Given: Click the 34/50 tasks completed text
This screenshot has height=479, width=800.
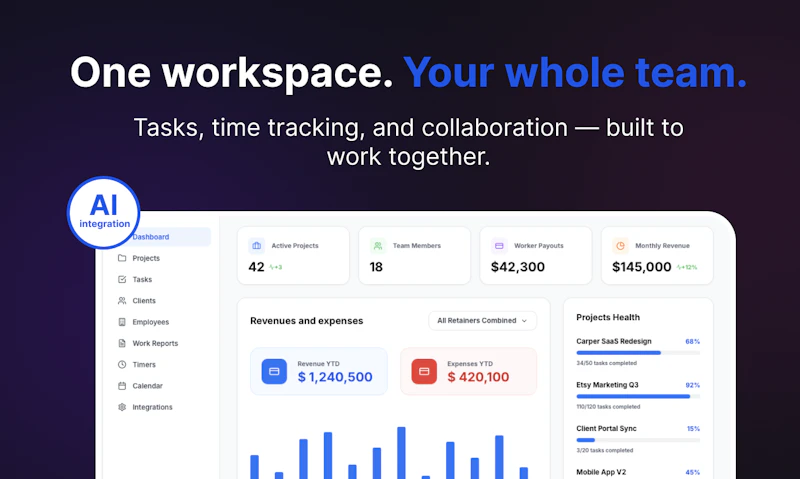Looking at the screenshot, I should pyautogui.click(x=607, y=363).
